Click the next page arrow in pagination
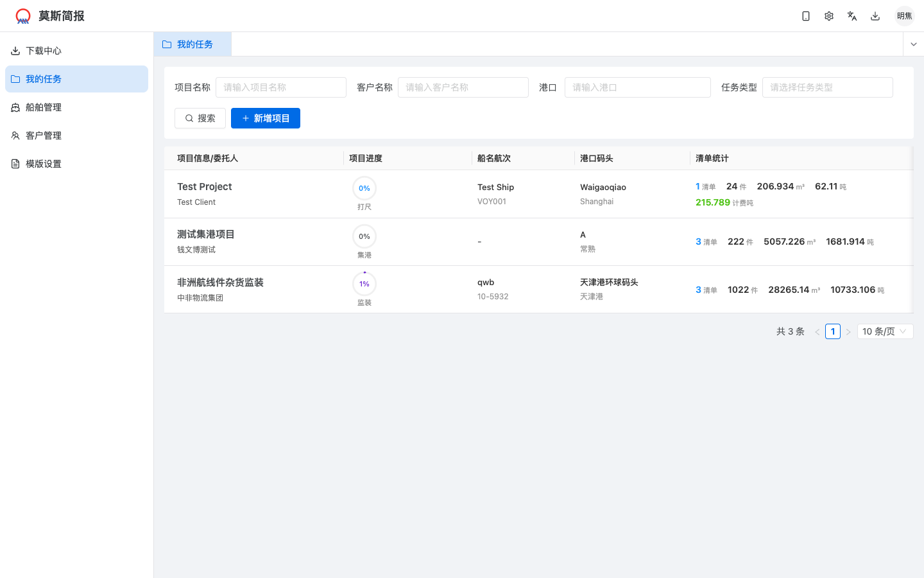Image resolution: width=924 pixels, height=578 pixels. point(848,331)
